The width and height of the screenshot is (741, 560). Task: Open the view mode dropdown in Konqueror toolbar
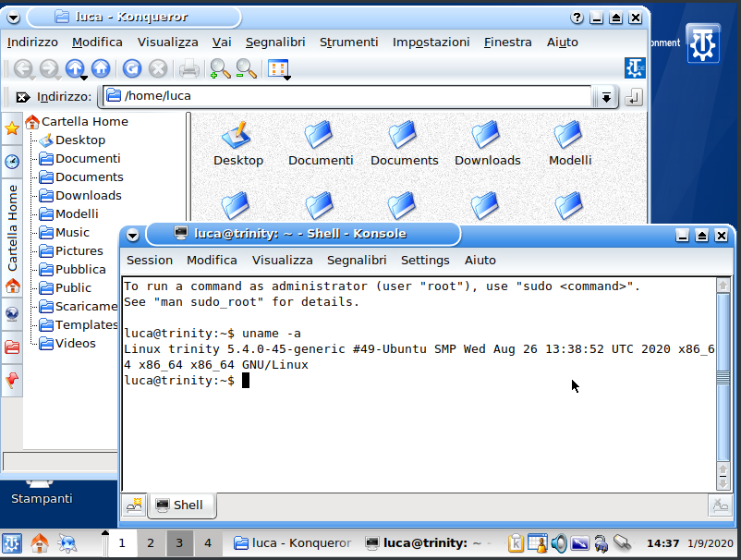point(278,69)
